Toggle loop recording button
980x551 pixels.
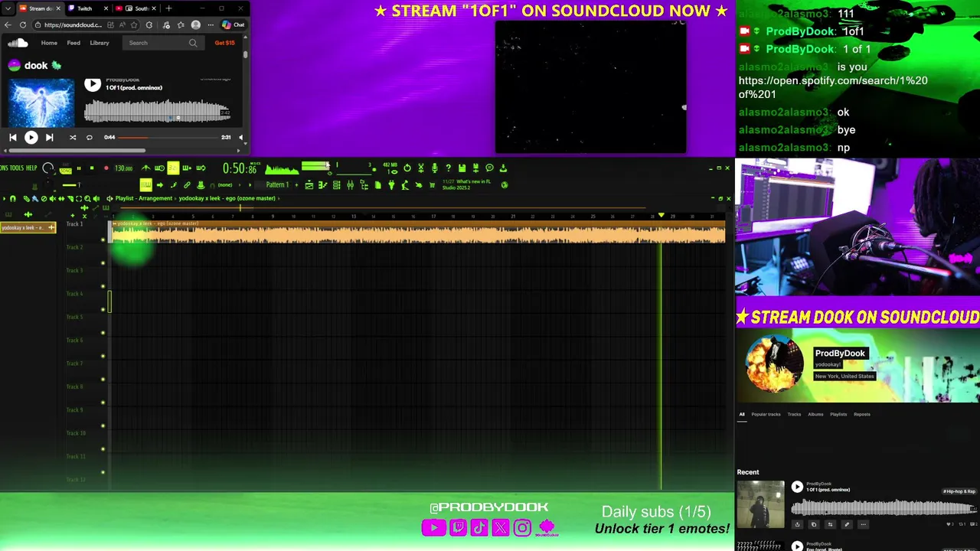(x=201, y=168)
